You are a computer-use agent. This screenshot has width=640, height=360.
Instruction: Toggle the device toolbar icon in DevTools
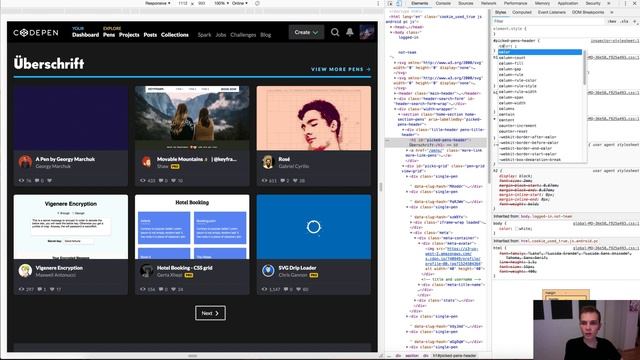(399, 3)
